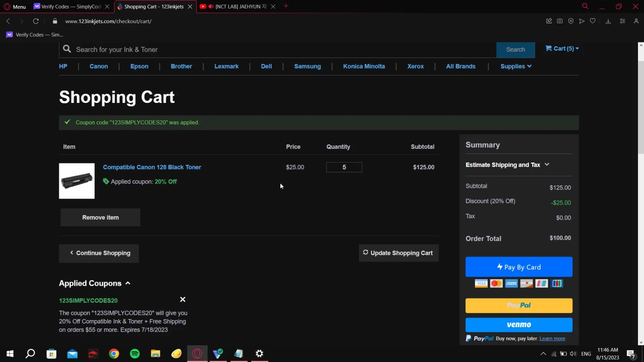
Task: Open PayPal Learn more link
Action: (553, 338)
